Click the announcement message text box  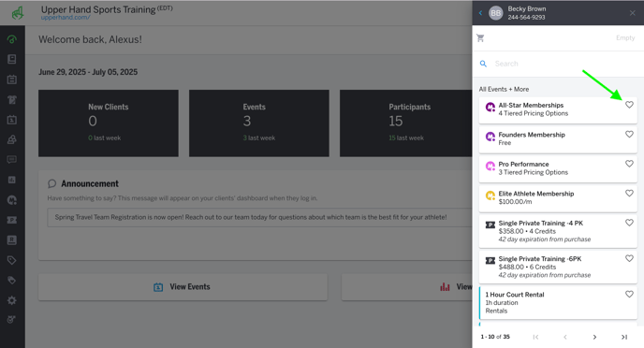259,217
